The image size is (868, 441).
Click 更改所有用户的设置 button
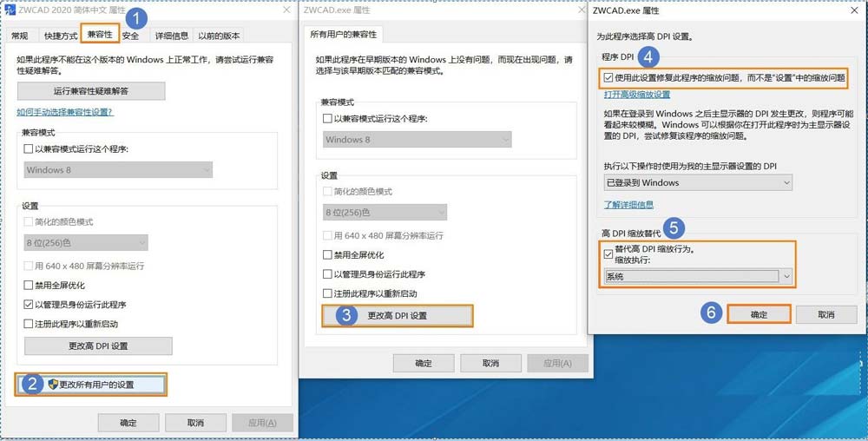pos(91,385)
